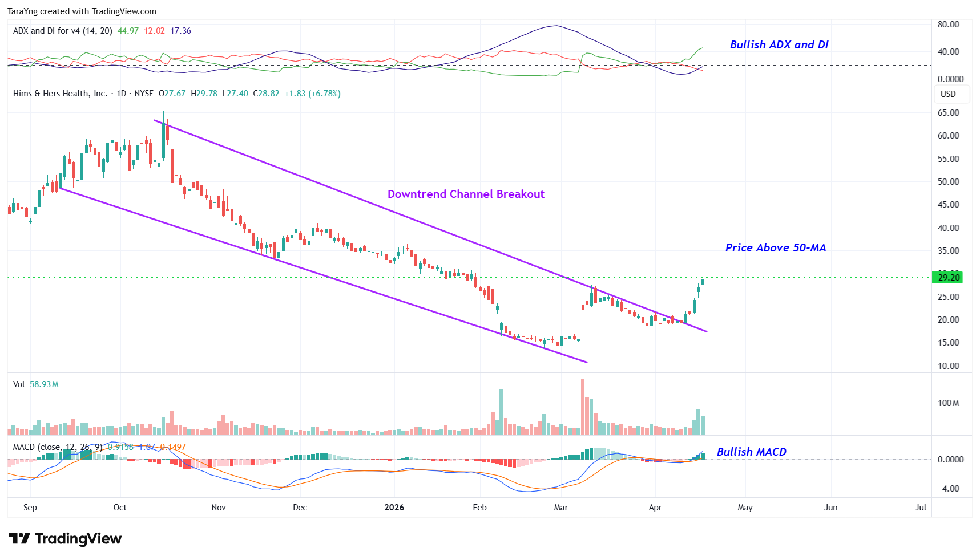Click the 65.00 level on price scale
The image size is (980, 560).
[948, 113]
